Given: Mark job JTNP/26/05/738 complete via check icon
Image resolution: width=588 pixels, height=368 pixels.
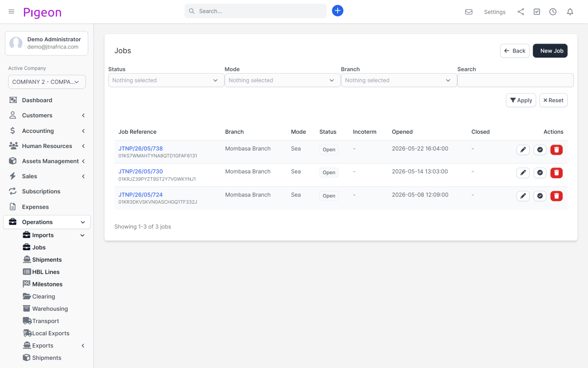Looking at the screenshot, I should coord(540,150).
